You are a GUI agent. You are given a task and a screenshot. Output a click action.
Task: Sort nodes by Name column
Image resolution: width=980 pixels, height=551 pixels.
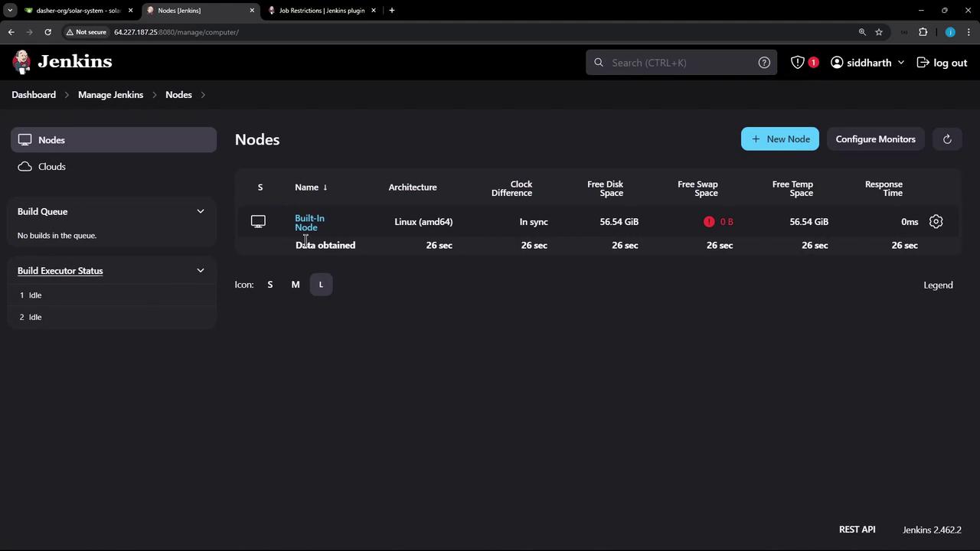(x=311, y=187)
